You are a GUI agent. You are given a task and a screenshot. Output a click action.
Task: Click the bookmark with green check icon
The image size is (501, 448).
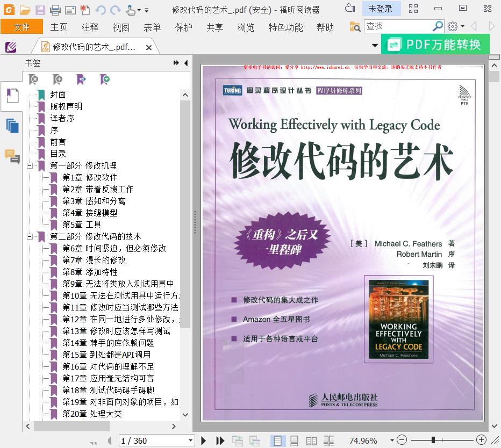pyautogui.click(x=105, y=79)
